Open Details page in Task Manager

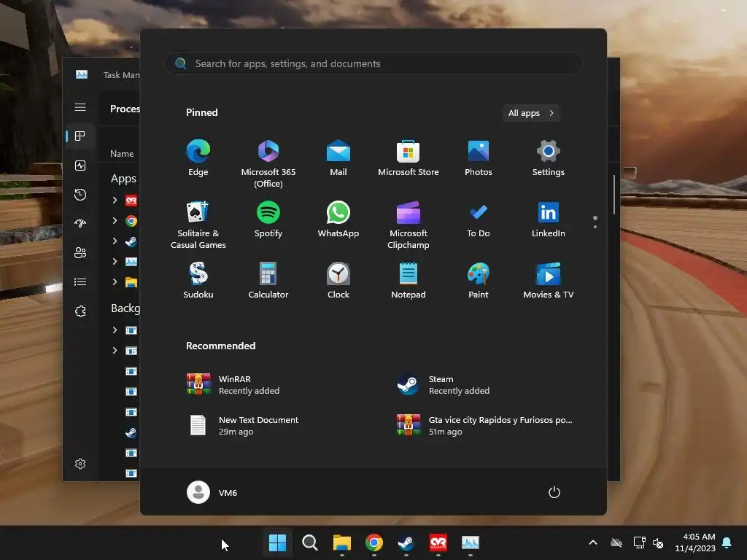point(80,282)
